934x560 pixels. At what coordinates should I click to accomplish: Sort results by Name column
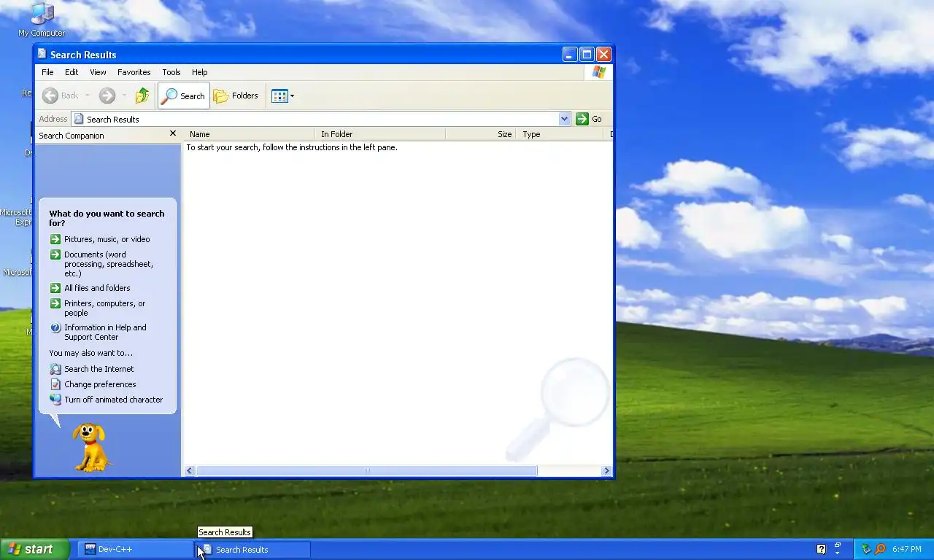pyautogui.click(x=250, y=134)
